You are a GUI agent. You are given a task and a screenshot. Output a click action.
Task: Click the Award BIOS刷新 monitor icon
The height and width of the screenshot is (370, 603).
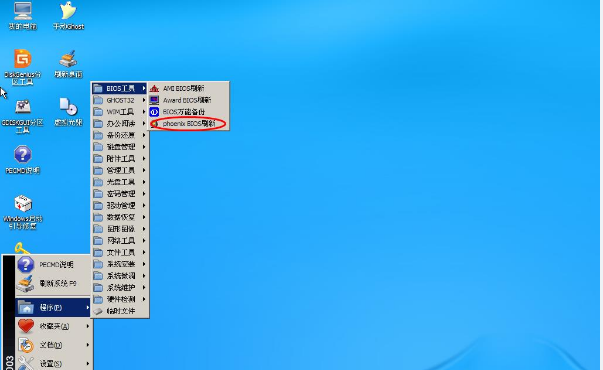point(154,100)
